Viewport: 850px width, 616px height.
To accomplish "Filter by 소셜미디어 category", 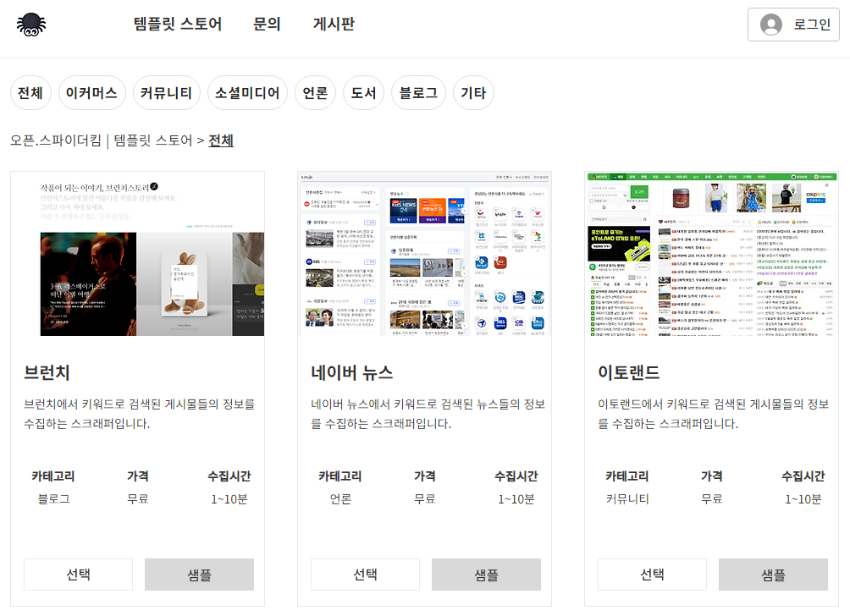I will pos(247,92).
